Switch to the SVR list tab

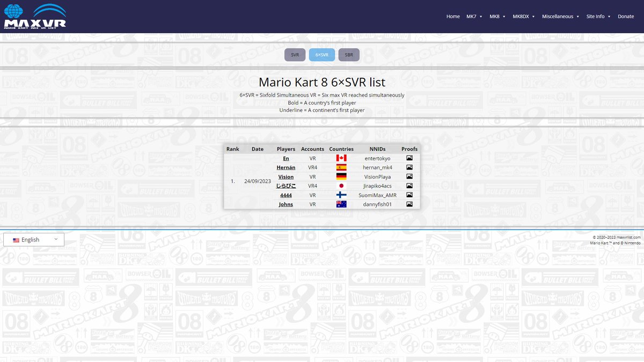(x=295, y=55)
